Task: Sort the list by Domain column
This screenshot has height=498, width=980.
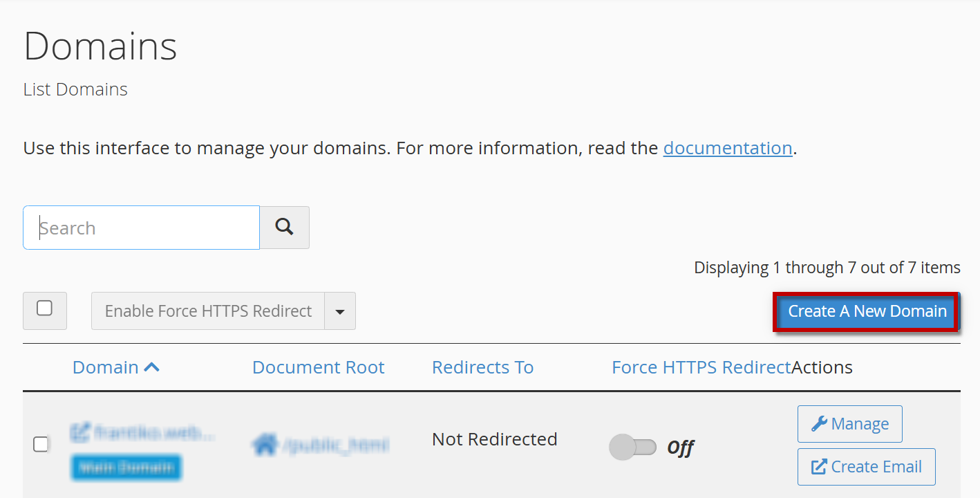Action: [x=106, y=367]
